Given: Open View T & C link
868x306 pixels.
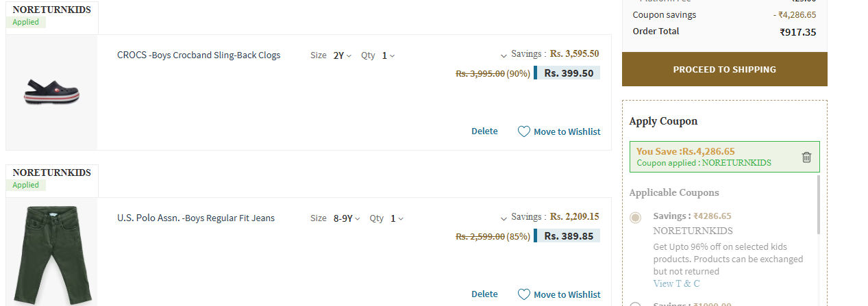Looking at the screenshot, I should (x=676, y=283).
